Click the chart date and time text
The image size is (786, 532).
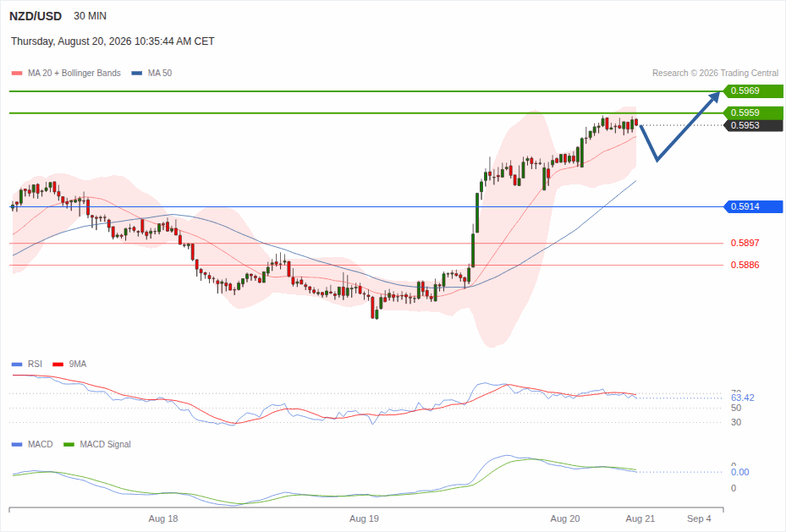(x=113, y=41)
